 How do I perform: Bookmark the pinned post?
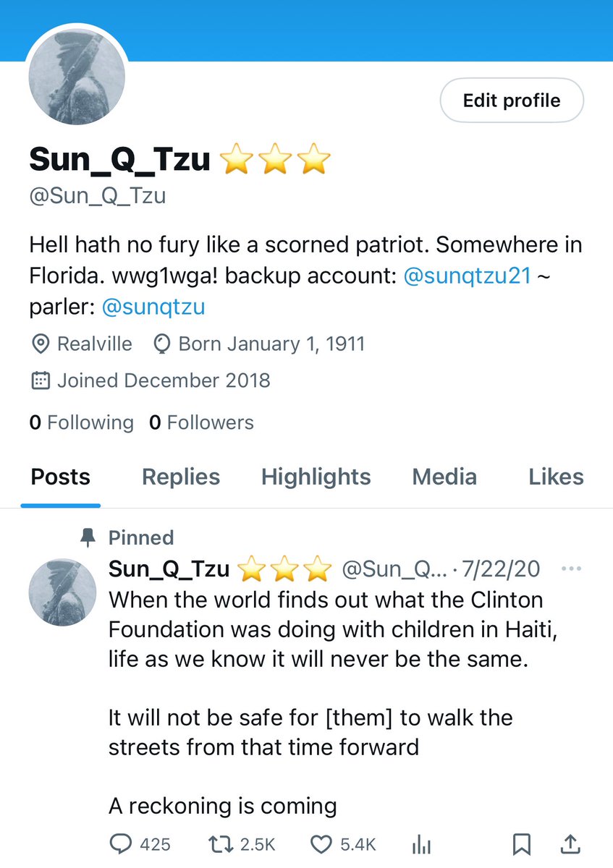(x=522, y=844)
